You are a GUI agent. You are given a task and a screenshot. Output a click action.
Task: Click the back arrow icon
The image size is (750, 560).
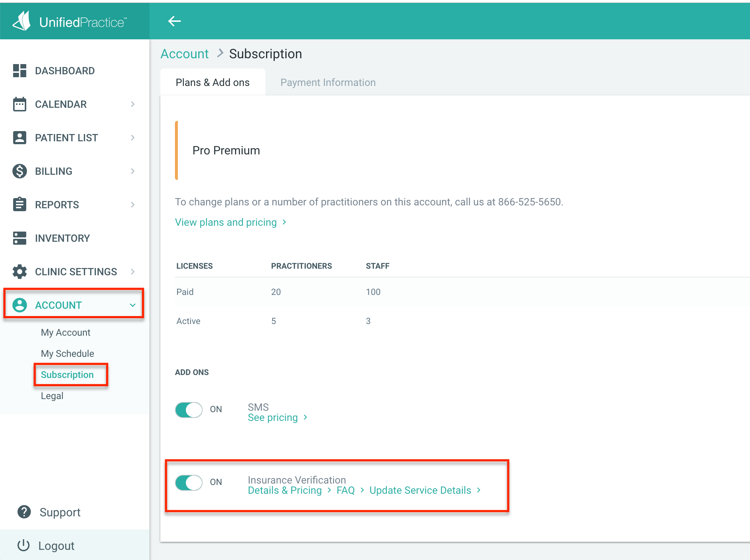tap(174, 21)
